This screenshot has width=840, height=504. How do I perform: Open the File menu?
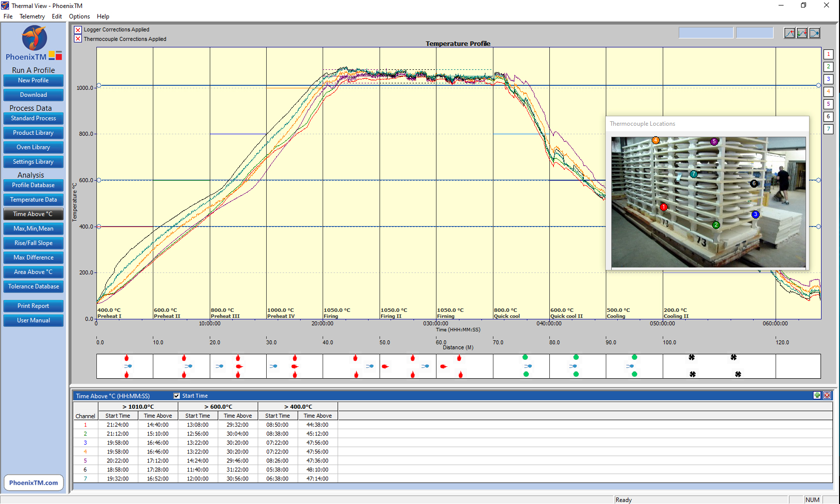pyautogui.click(x=8, y=16)
